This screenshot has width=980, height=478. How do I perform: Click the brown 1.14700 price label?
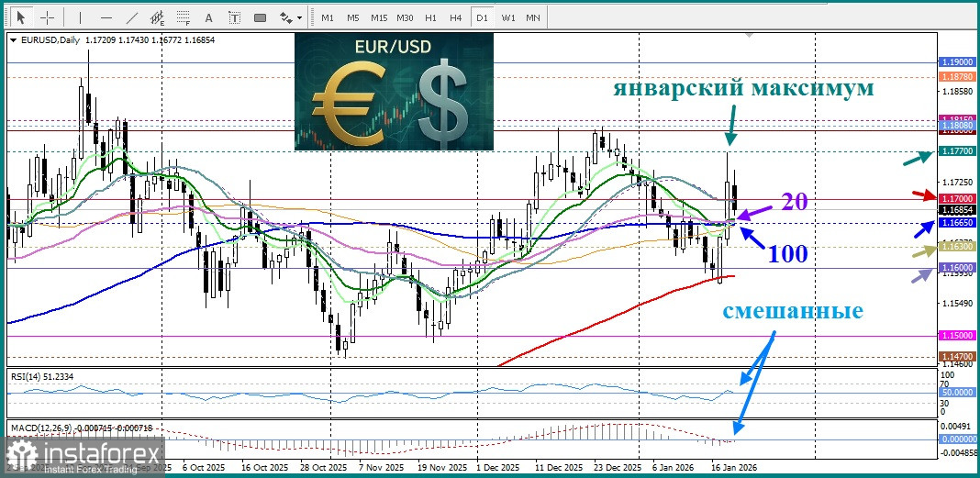point(957,356)
